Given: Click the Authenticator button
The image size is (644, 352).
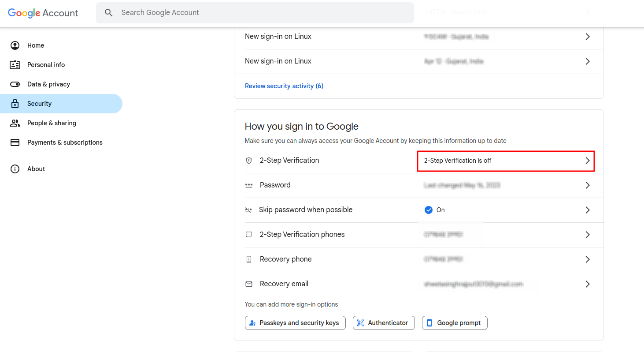Looking at the screenshot, I should pos(384,323).
